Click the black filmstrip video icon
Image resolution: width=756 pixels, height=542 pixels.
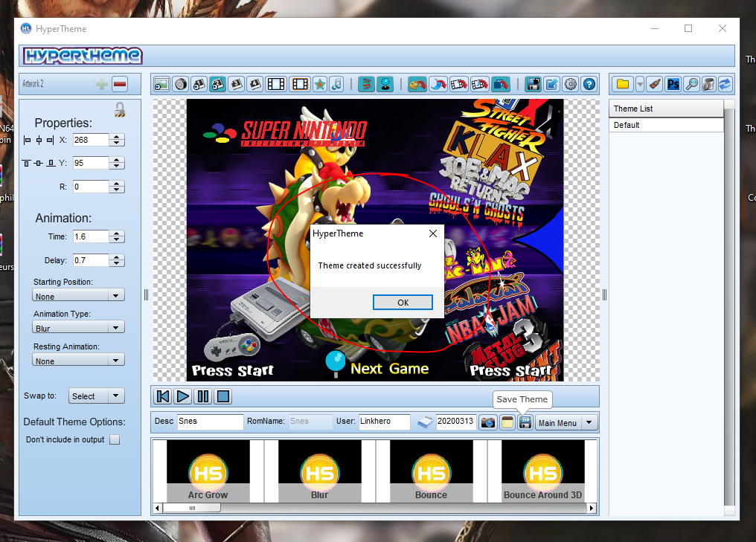[x=276, y=84]
